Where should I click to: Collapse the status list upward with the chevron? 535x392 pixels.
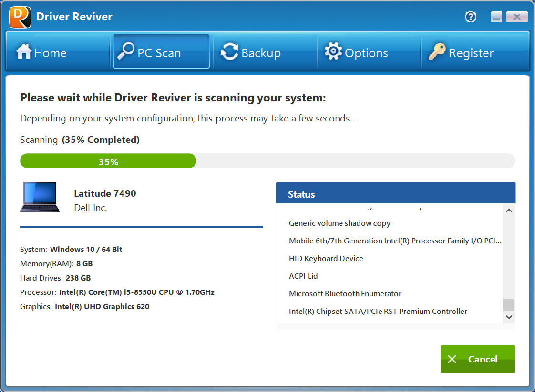pyautogui.click(x=509, y=210)
